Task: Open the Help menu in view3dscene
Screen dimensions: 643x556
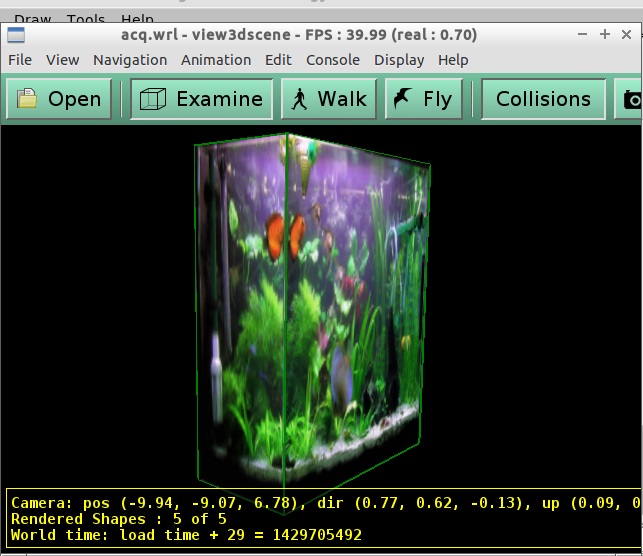Action: point(453,60)
